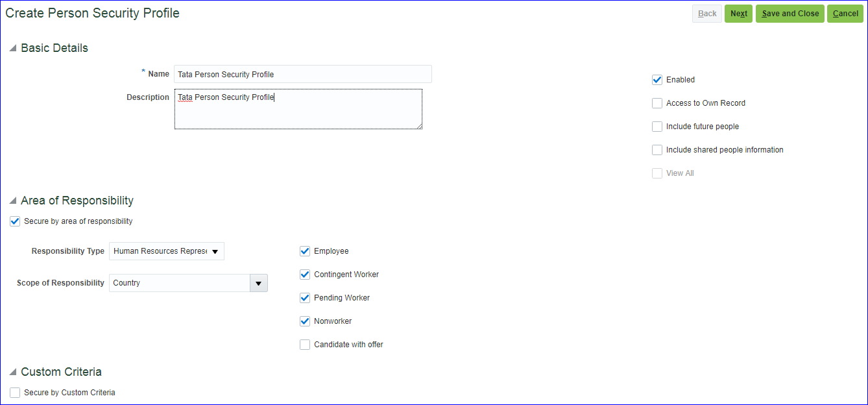The width and height of the screenshot is (868, 405).
Task: Check Include future people option
Action: tap(657, 127)
